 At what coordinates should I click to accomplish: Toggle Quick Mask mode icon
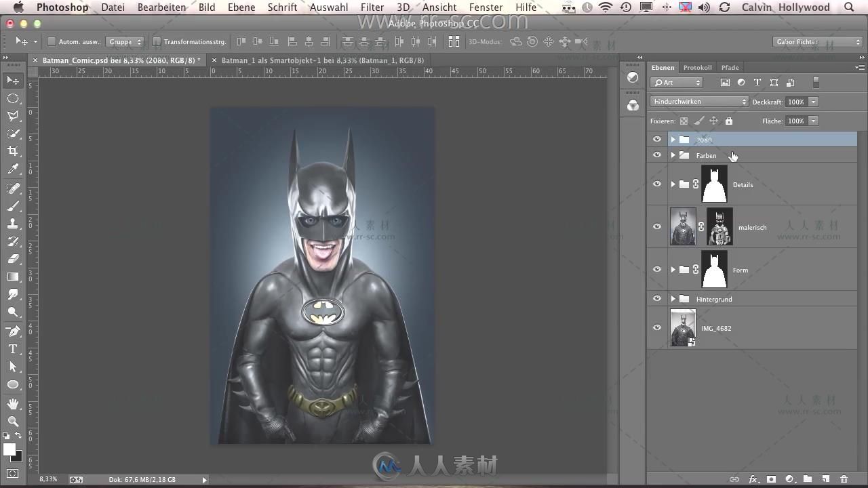click(13, 473)
